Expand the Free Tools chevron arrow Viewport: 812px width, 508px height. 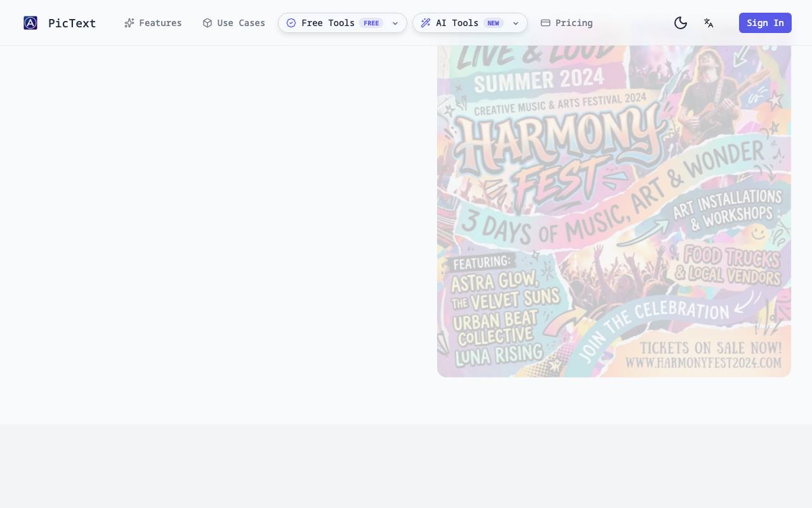coord(395,23)
